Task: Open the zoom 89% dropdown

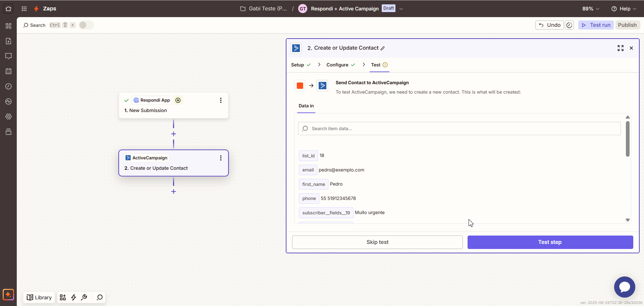Action: click(591, 9)
